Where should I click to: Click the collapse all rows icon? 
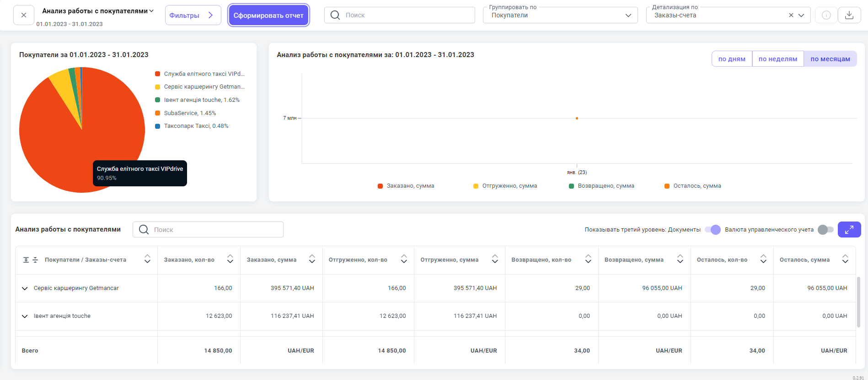(35, 260)
